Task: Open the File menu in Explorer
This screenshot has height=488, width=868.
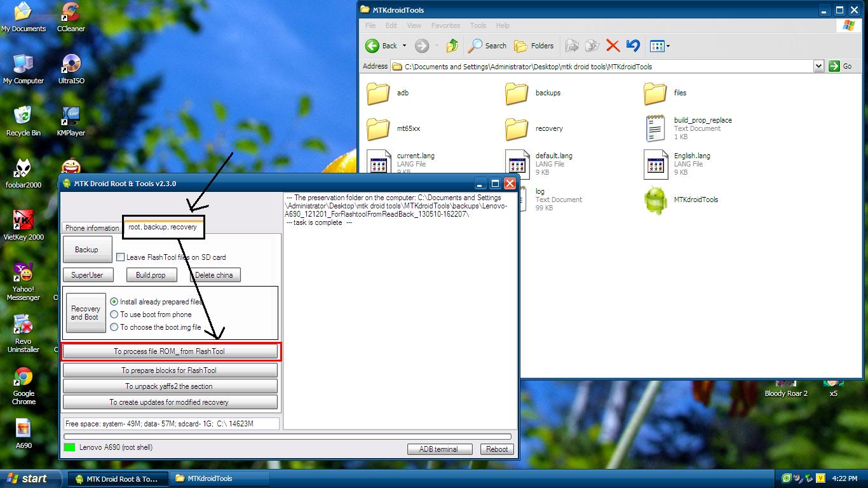Action: [370, 25]
